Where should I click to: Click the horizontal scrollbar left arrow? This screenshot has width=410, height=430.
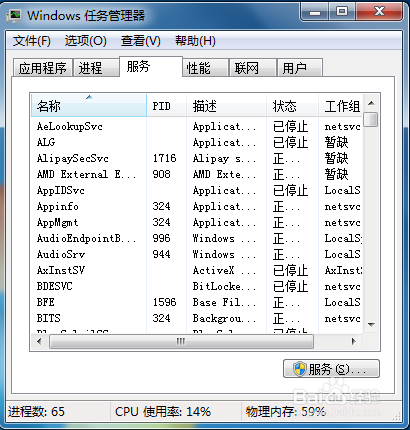click(39, 341)
